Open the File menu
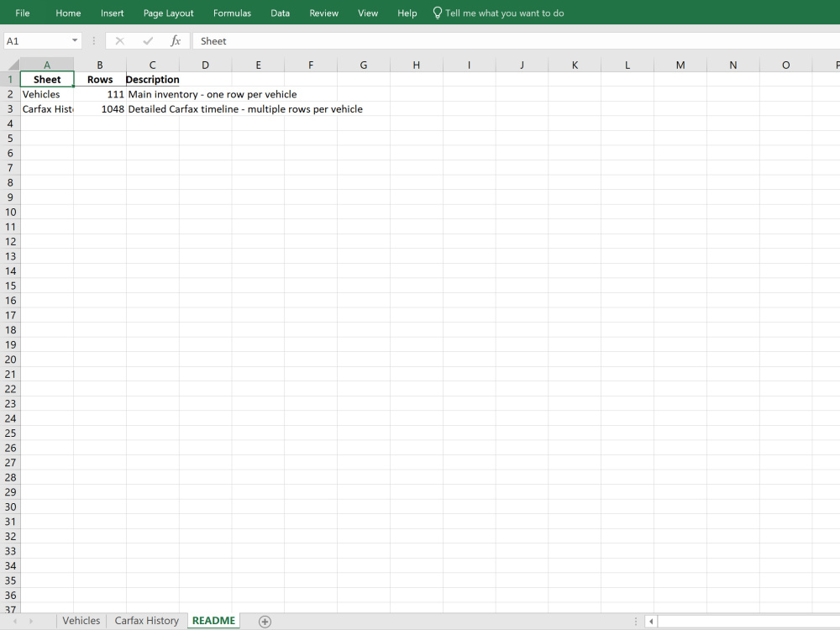The height and width of the screenshot is (630, 840). pyautogui.click(x=23, y=13)
